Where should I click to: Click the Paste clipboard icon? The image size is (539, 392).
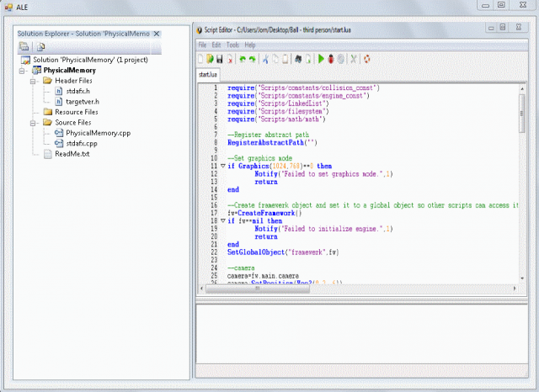pyautogui.click(x=286, y=59)
